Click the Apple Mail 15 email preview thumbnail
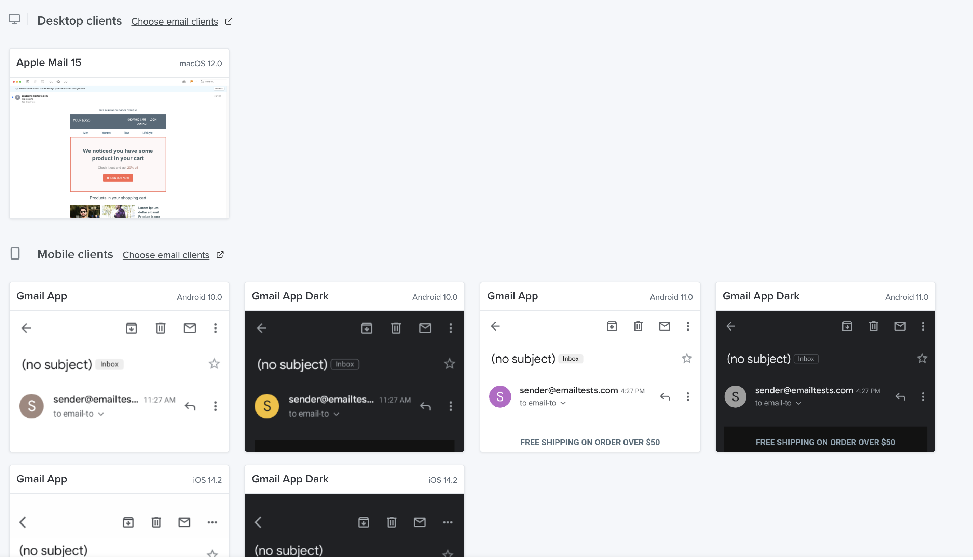This screenshot has width=973, height=560. [119, 148]
